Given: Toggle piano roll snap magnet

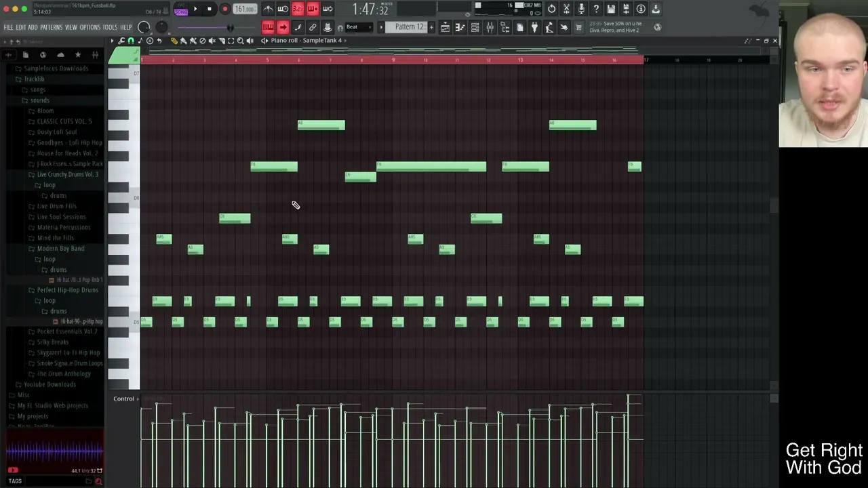Looking at the screenshot, I should pyautogui.click(x=131, y=41).
